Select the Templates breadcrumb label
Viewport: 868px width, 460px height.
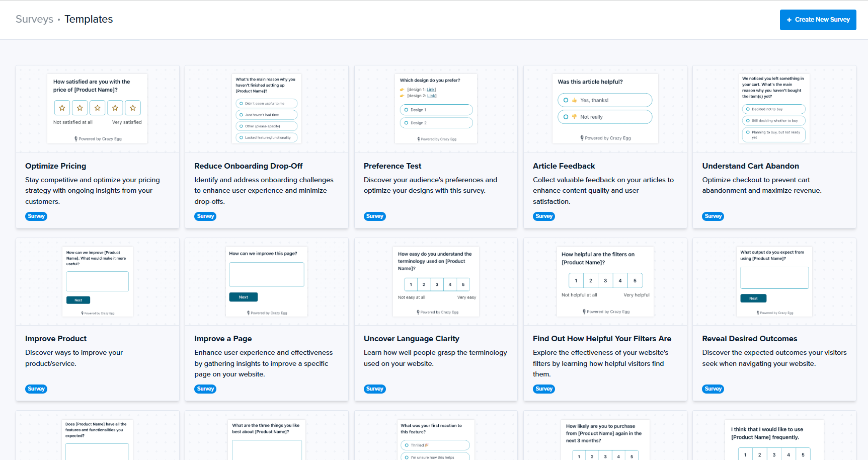pos(89,19)
